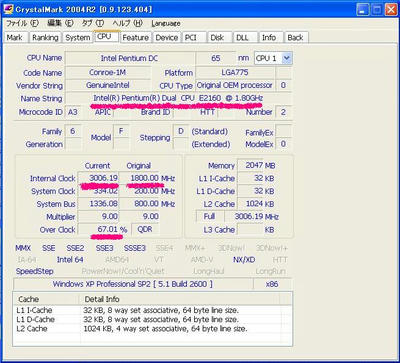400x363 pixels.
Task: Click the CPU Name field Intel Pentium DC
Action: click(x=129, y=58)
